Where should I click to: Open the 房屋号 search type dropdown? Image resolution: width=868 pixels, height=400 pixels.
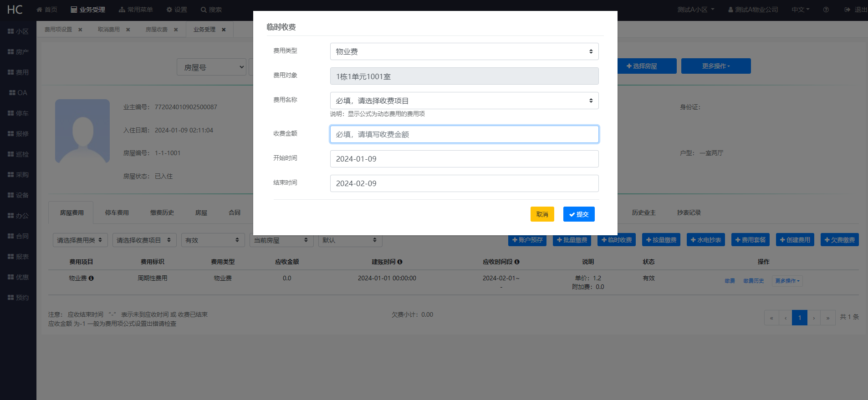(x=211, y=67)
